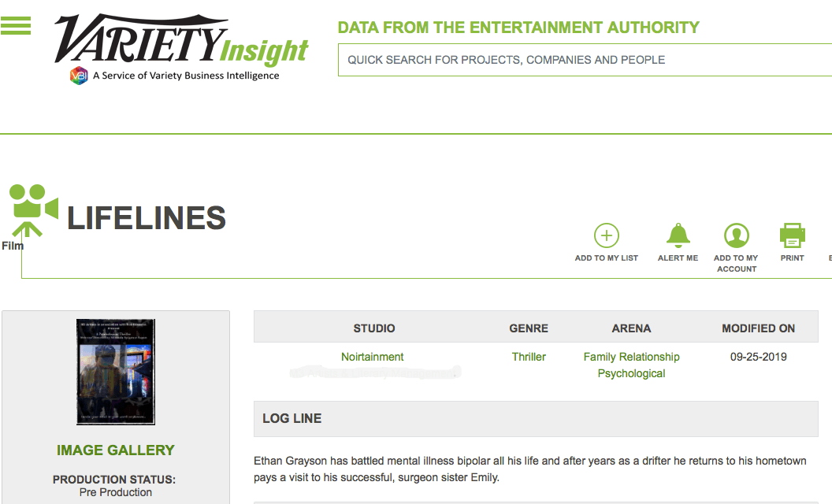Select the Psychological arena link
The image size is (832, 504).
click(631, 373)
